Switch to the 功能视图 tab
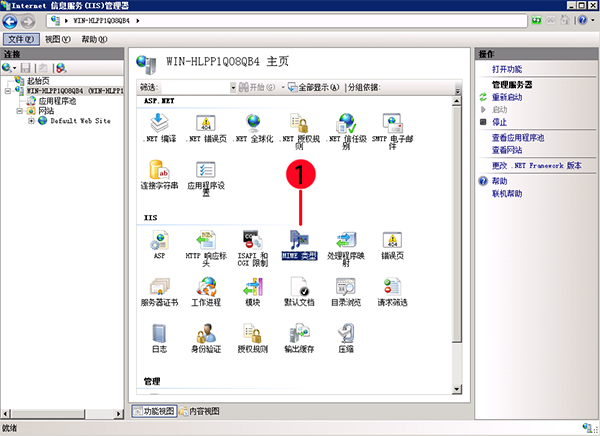Screen dimensions: 600x436 point(154,412)
